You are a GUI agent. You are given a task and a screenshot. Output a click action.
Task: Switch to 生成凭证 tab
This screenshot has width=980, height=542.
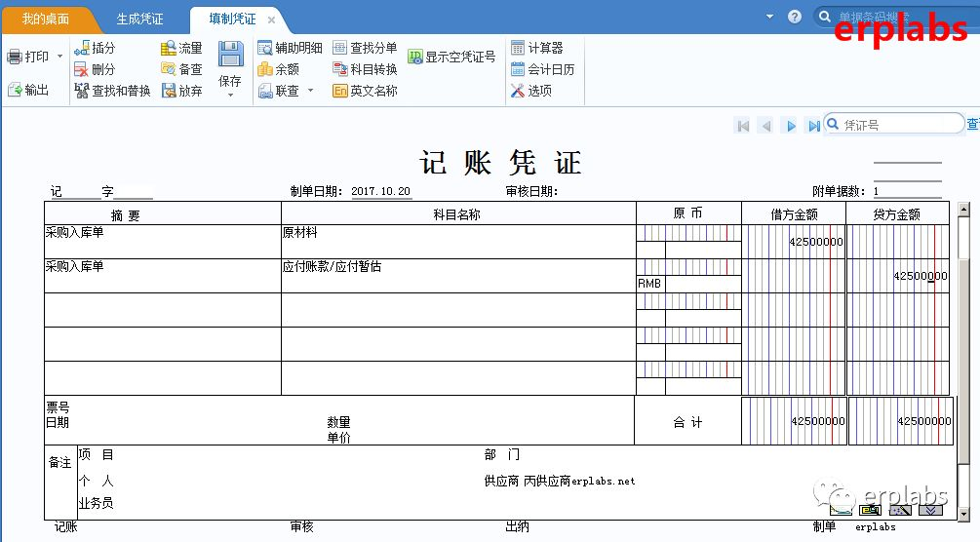click(x=140, y=19)
